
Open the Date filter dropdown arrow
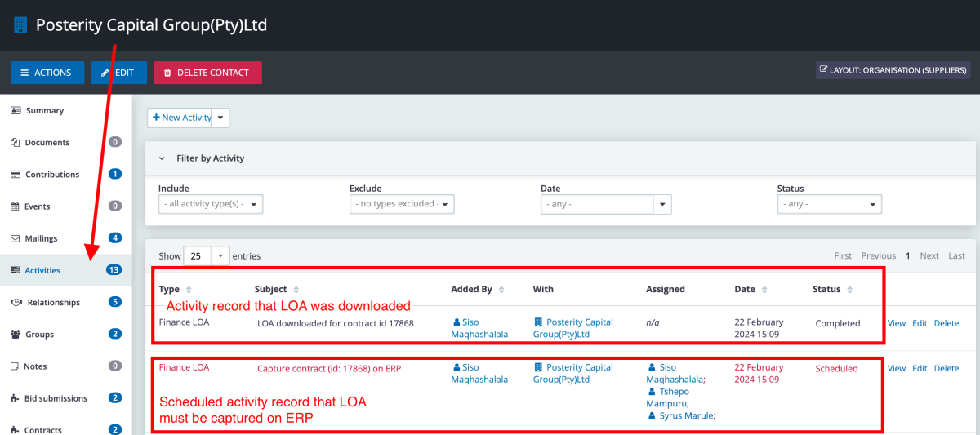662,204
